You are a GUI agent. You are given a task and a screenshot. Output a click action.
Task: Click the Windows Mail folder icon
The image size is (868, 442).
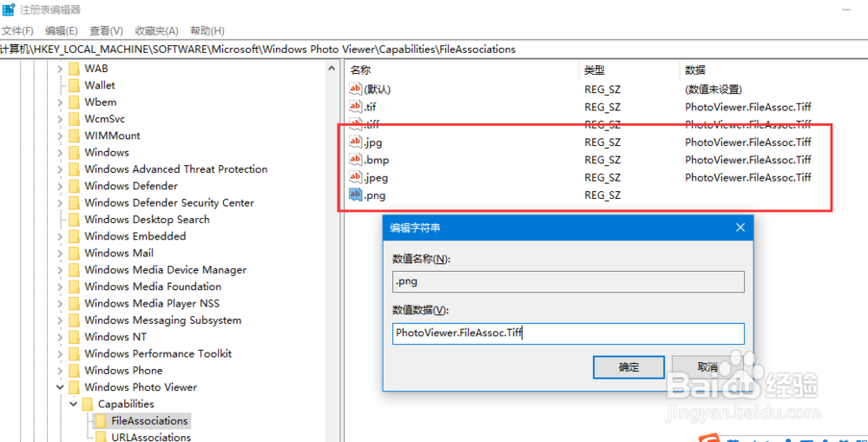click(x=74, y=253)
